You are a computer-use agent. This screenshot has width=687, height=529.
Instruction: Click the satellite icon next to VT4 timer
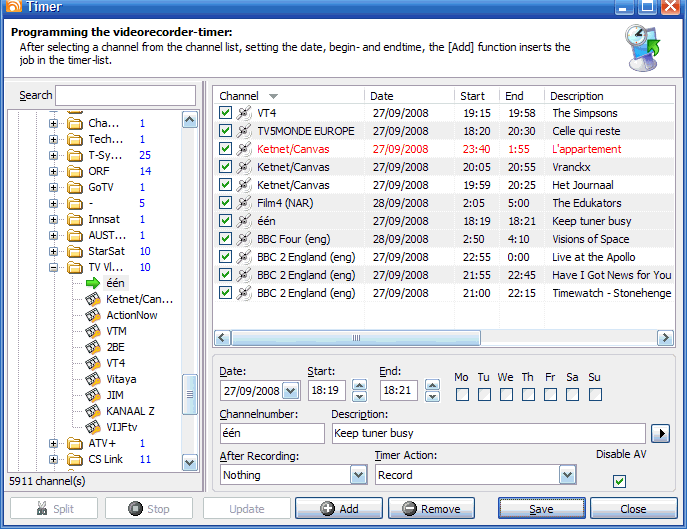(243, 113)
